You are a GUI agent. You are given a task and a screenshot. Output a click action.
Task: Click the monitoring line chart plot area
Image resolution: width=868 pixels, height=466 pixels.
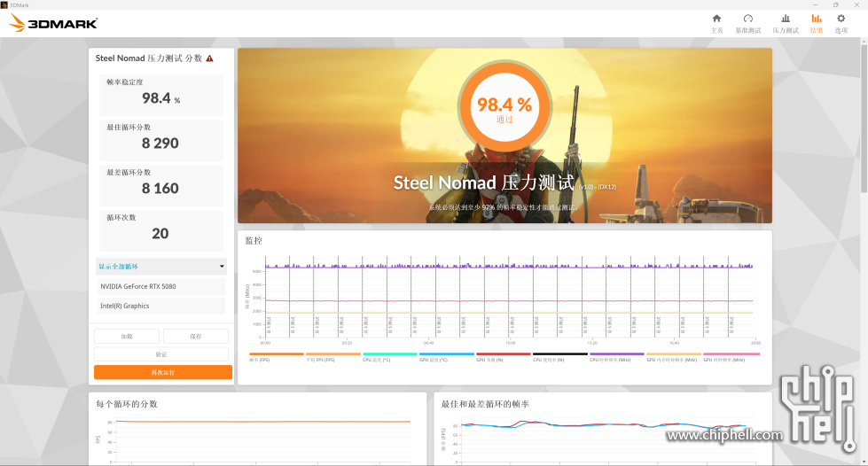509,297
